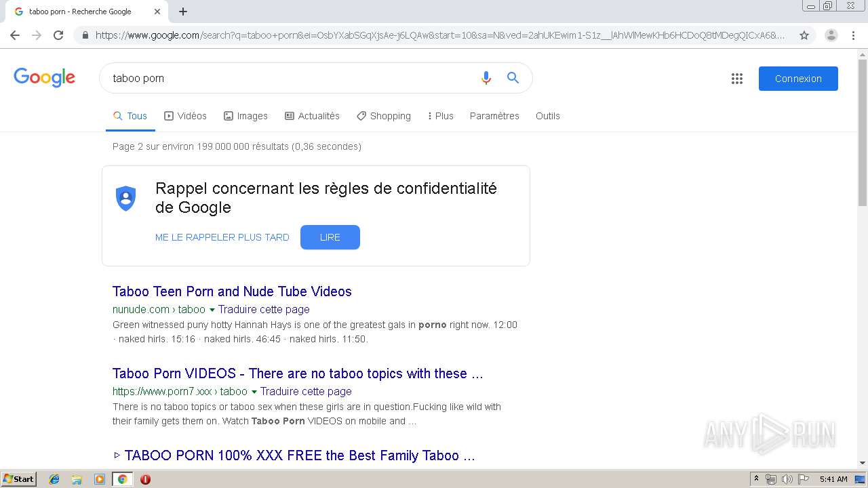Viewport: 868px width, 488px height.
Task: Select the Tous results tab
Action: (x=130, y=116)
